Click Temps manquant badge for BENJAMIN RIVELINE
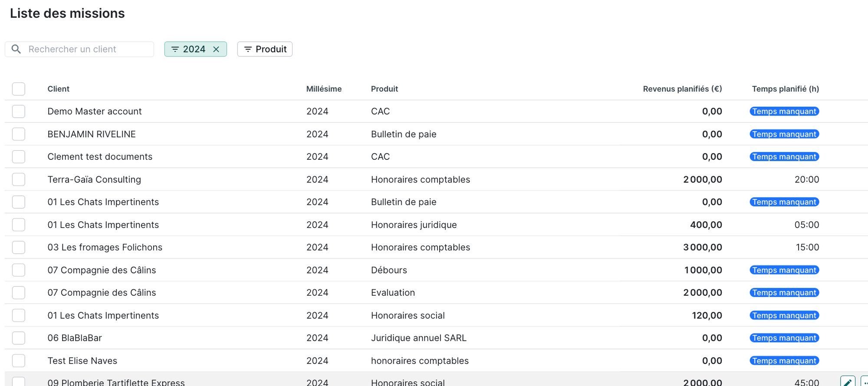 coord(784,134)
